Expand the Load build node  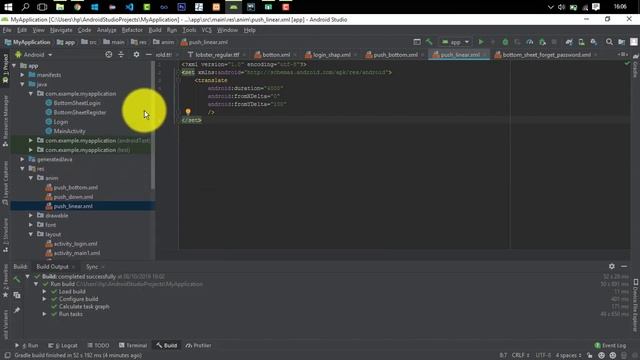point(44,291)
